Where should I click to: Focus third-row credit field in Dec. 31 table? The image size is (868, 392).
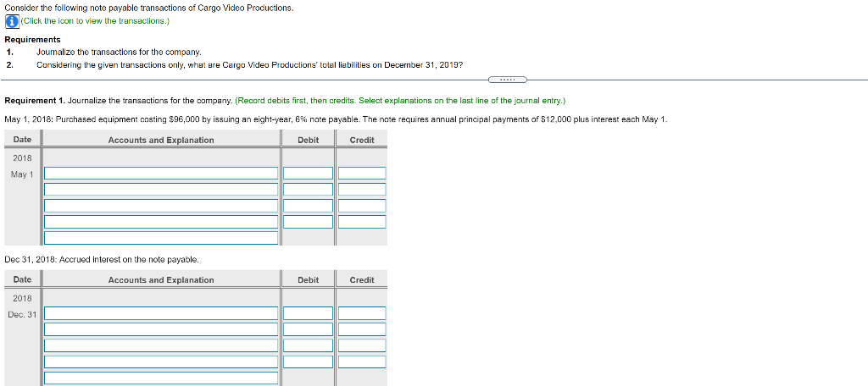[362, 345]
